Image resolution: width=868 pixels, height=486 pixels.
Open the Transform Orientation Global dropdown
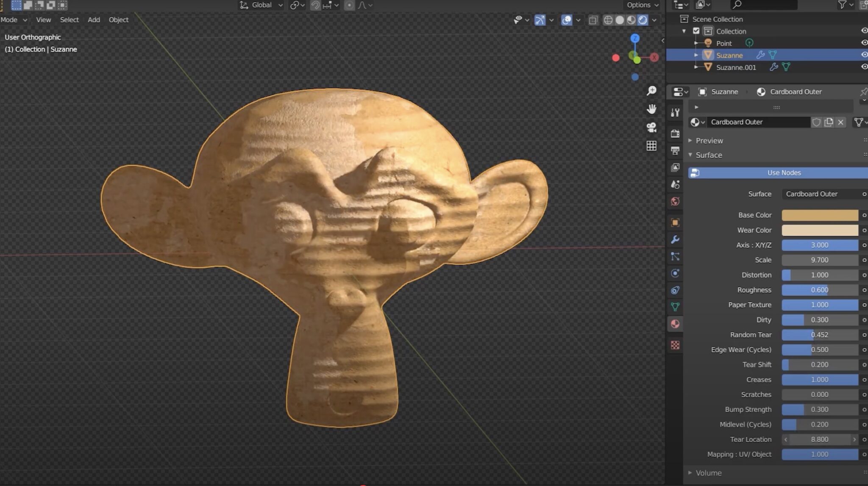[260, 5]
